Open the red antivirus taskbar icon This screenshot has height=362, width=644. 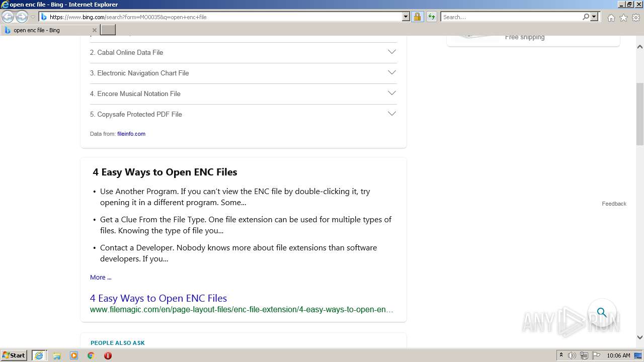(x=108, y=355)
